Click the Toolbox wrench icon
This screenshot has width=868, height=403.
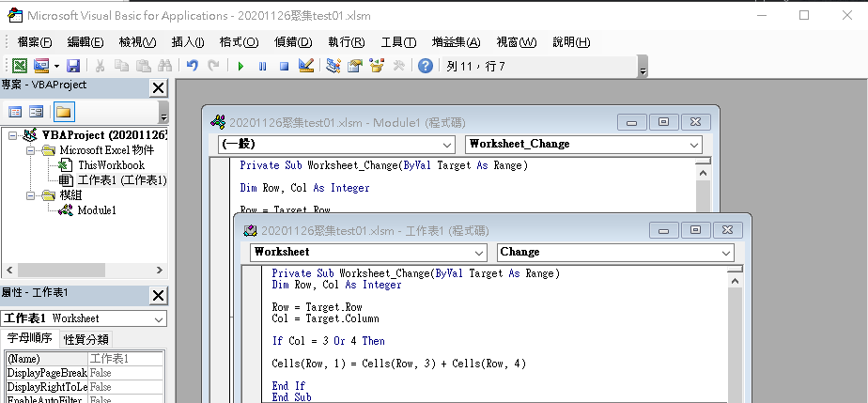398,66
